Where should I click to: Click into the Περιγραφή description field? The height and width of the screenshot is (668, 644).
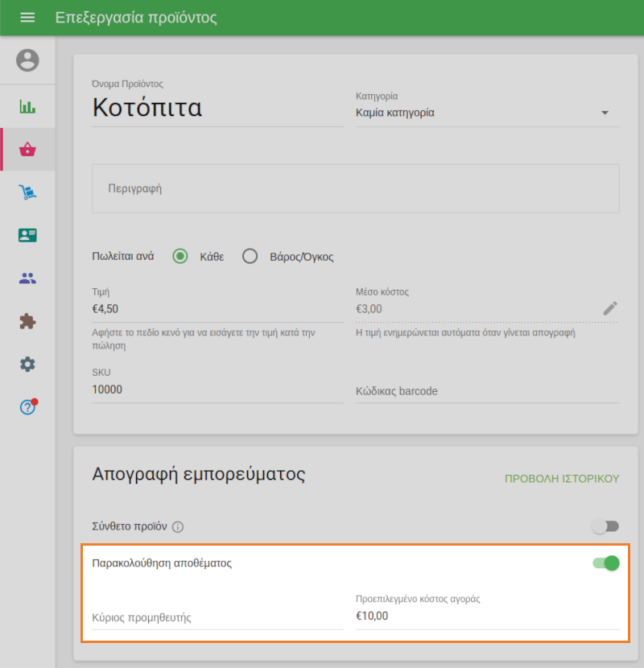point(355,188)
